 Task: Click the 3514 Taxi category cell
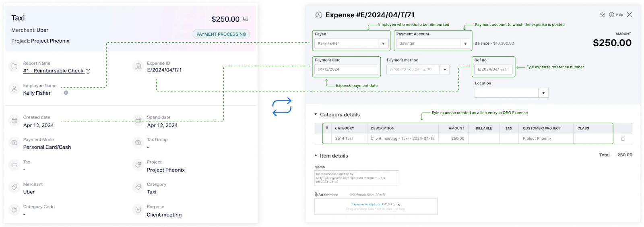coord(350,139)
